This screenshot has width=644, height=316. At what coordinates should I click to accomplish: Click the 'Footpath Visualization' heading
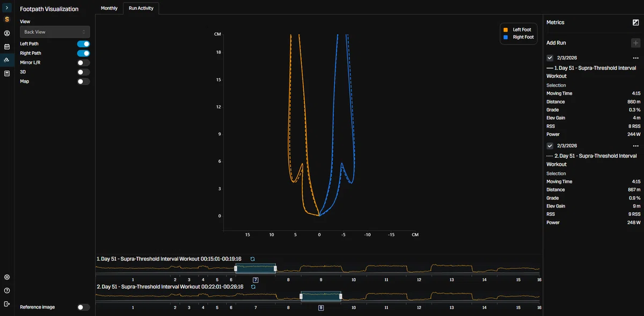click(x=49, y=9)
